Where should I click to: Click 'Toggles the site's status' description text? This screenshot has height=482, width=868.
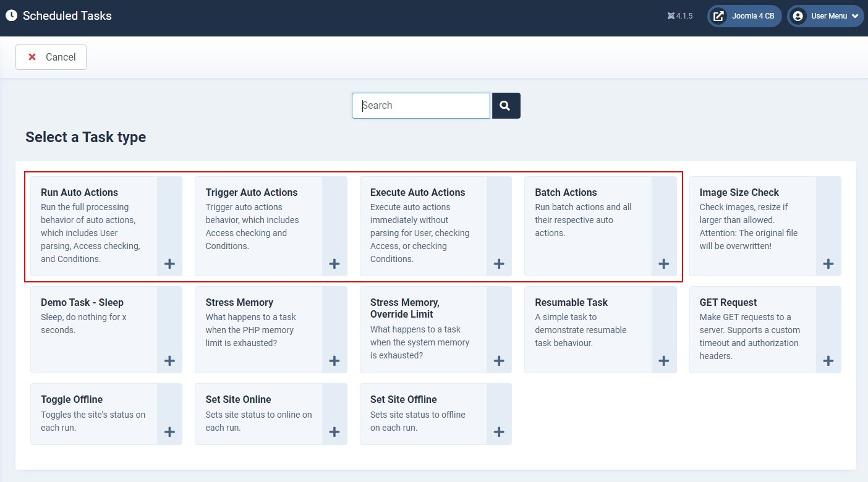[x=93, y=421]
